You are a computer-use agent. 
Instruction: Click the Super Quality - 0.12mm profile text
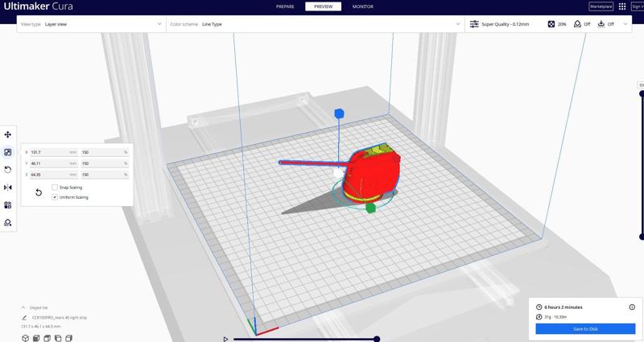coord(506,24)
